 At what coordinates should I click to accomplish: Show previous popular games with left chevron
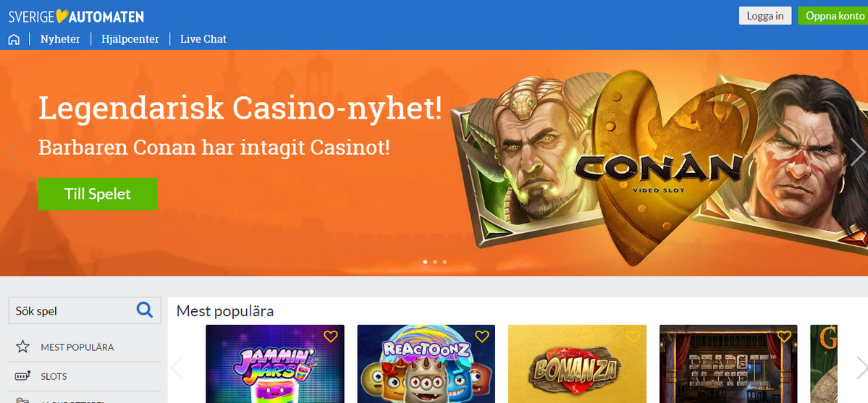(x=177, y=368)
